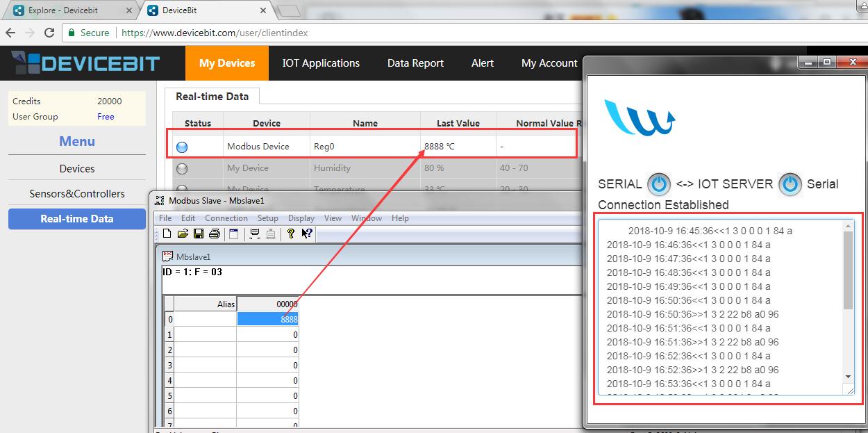This screenshot has height=433, width=868.
Task: Open Connection menu in Modbus Slave
Action: coord(226,218)
